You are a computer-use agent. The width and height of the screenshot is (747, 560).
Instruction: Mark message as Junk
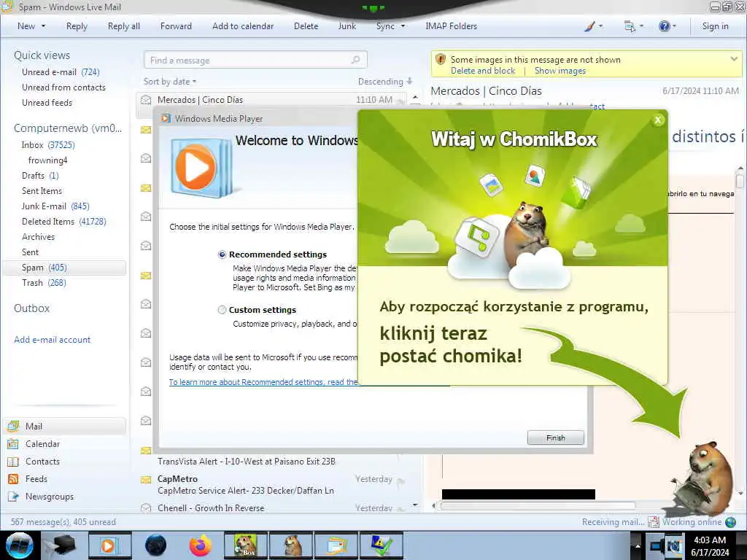pos(347,26)
